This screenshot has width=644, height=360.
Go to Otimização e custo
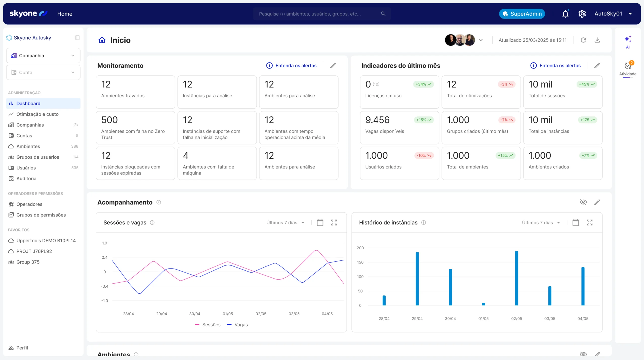[37, 114]
